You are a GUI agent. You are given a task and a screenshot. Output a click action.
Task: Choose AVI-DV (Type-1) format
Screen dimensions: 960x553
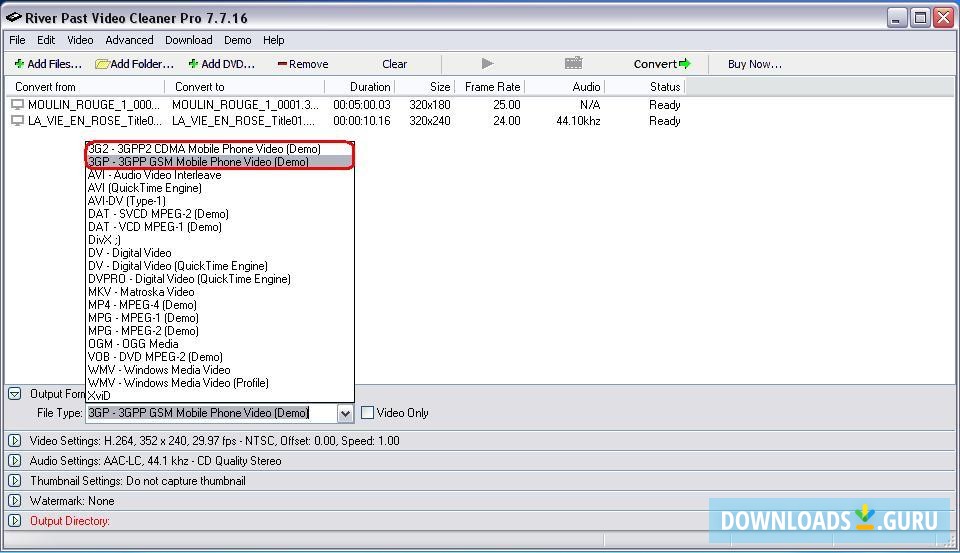point(220,201)
